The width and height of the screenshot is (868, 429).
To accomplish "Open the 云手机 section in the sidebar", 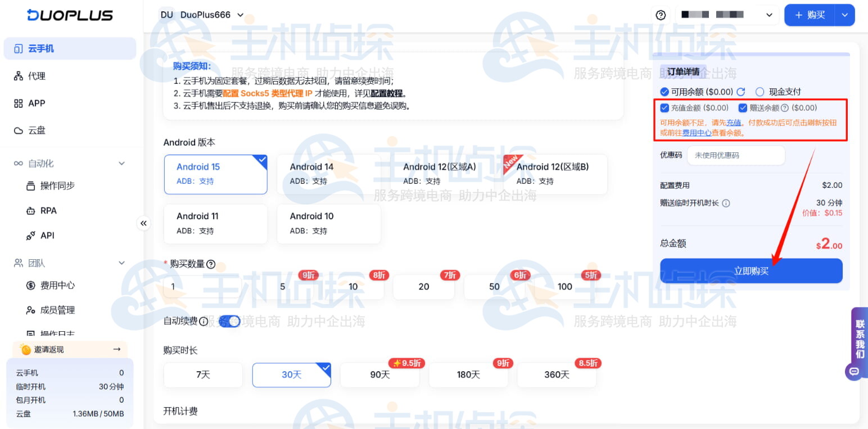I will [38, 48].
